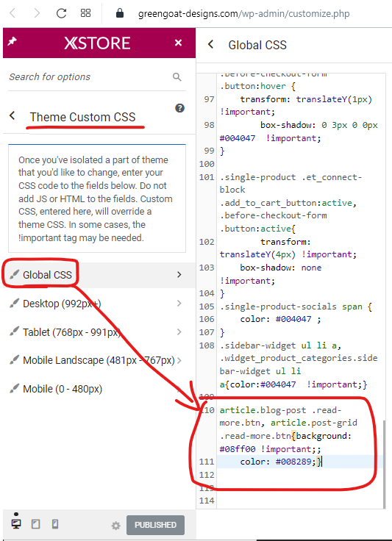Click the Global CSS panel title
This screenshot has height=541, width=392.
257,45
